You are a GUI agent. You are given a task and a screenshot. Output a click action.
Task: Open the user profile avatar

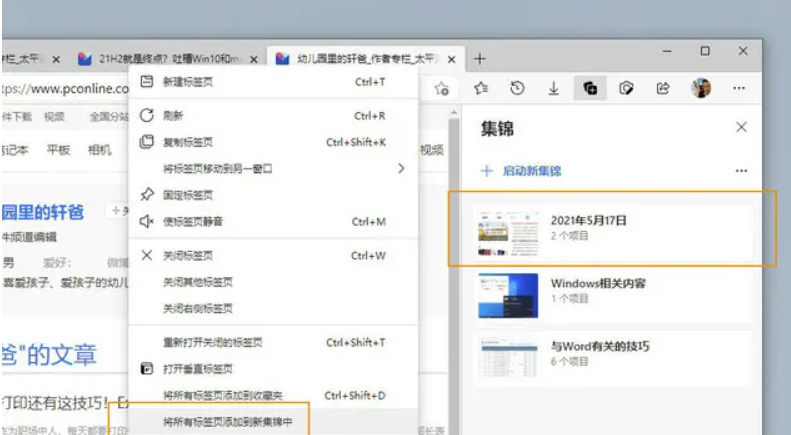pos(701,88)
